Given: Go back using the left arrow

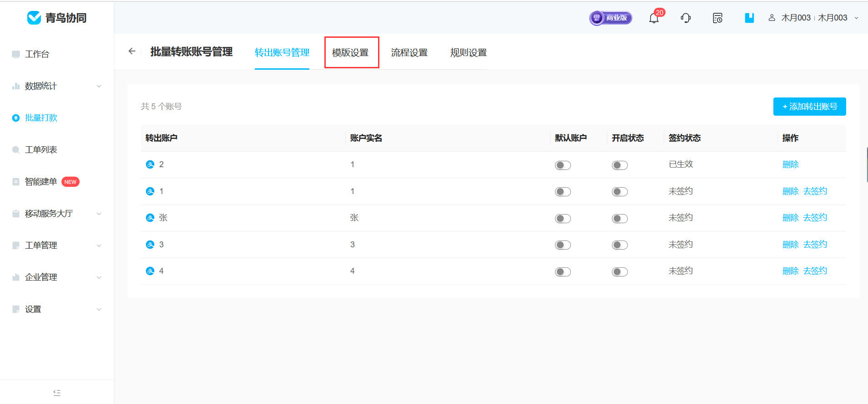Looking at the screenshot, I should (132, 51).
